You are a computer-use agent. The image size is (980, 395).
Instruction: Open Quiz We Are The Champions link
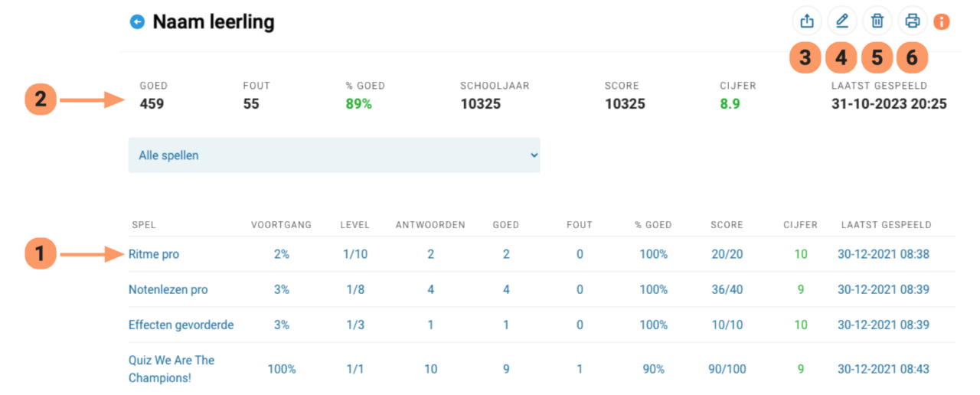[x=171, y=369]
